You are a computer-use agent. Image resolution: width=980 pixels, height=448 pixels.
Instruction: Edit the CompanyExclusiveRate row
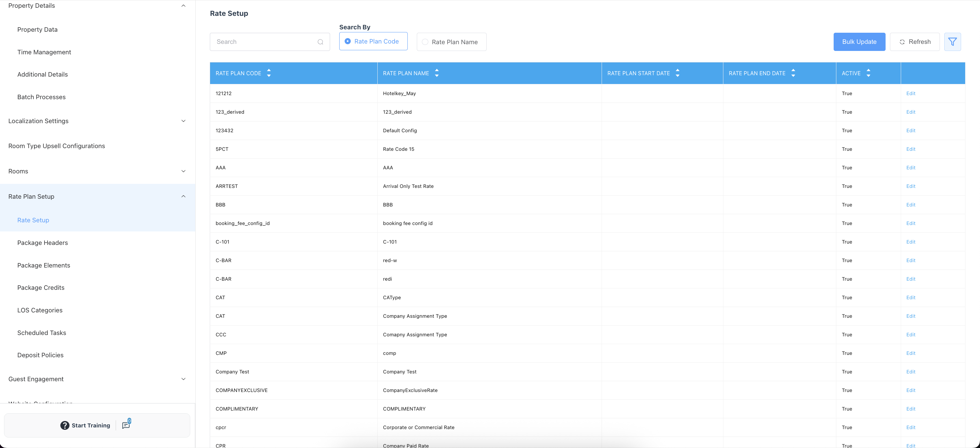pos(911,391)
